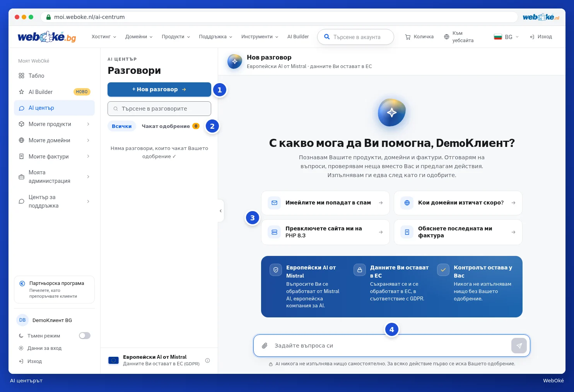Open the AI Builder item in top navigation
574x392 pixels.
point(298,37)
